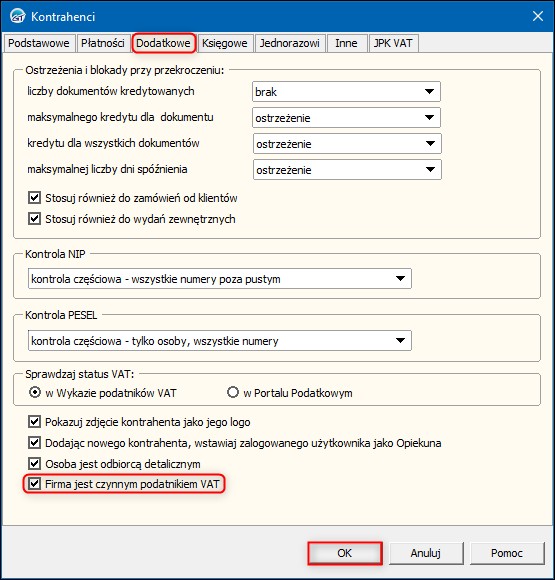Expand liczby dokumentów kredytowanych dropdown
This screenshot has height=580, width=555.
[346, 92]
